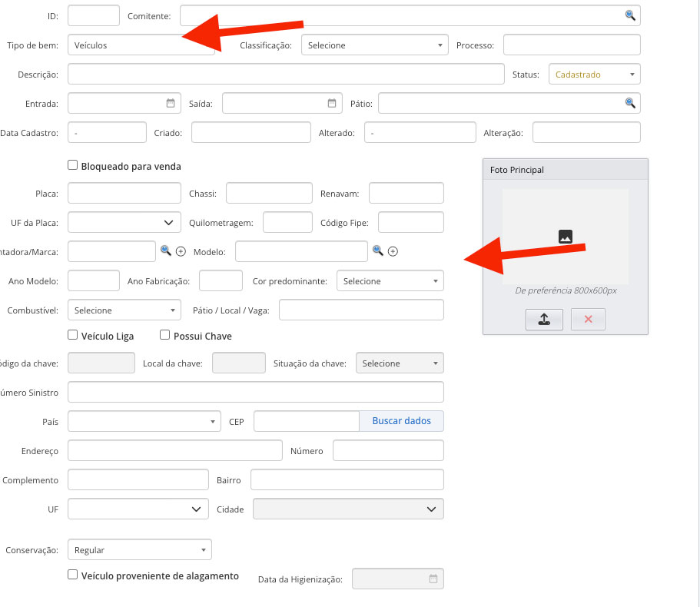Open the Conservação dropdown

pyautogui.click(x=139, y=550)
